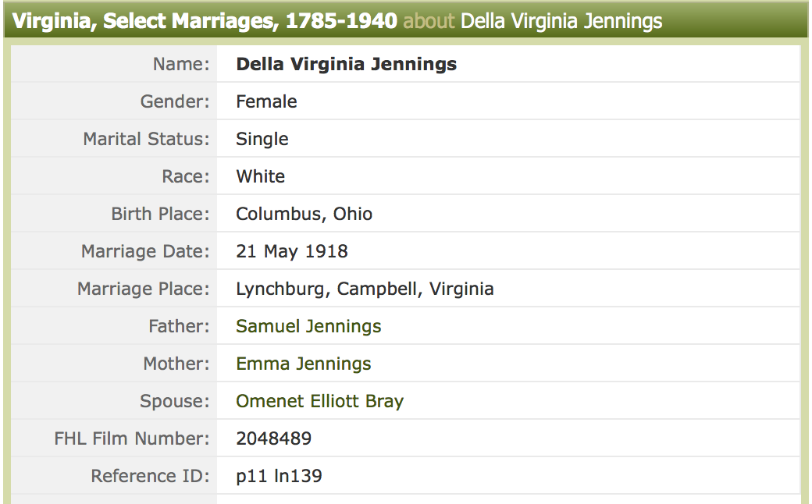Screen dimensions: 812x504
Task: Click the Marital Status field label
Action: pos(146,139)
